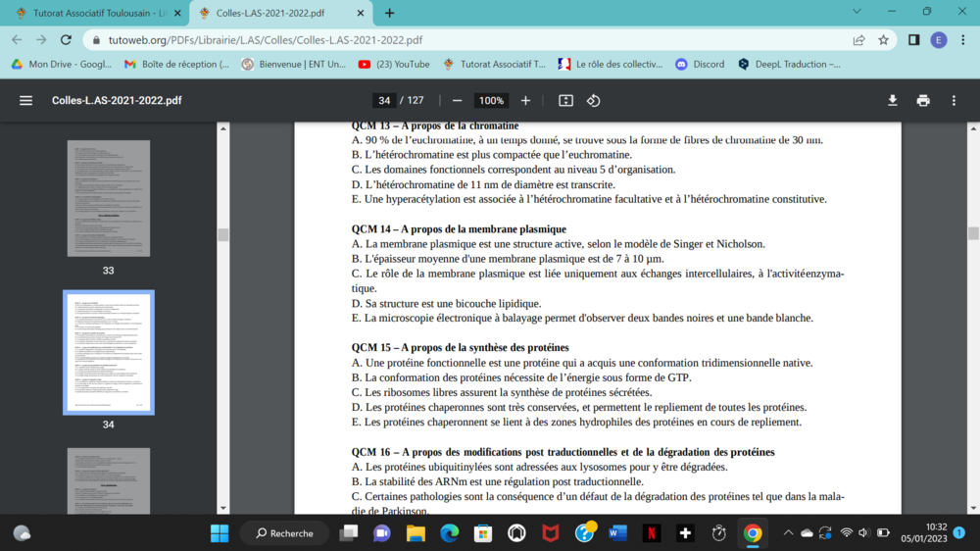Open Bienvenue ENT bookmark
980x551 pixels.
(294, 64)
